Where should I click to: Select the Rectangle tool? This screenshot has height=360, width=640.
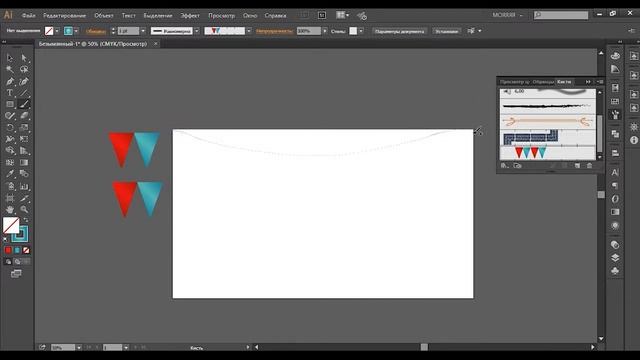[x=10, y=104]
